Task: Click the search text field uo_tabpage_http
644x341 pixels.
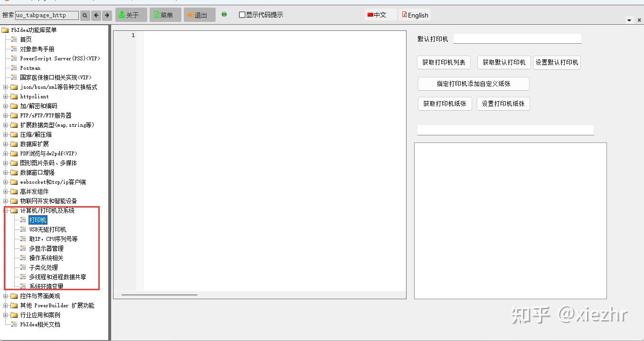Action: [47, 15]
